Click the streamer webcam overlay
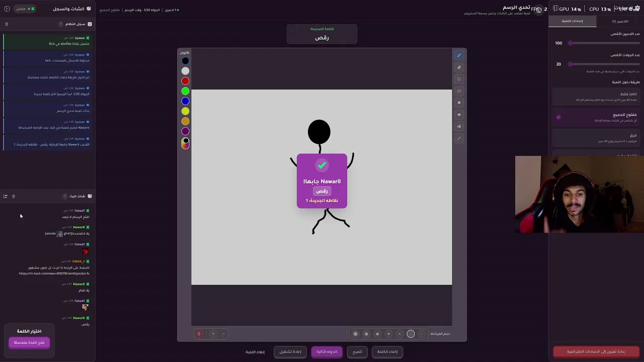Image resolution: width=644 pixels, height=362 pixels. [x=580, y=194]
